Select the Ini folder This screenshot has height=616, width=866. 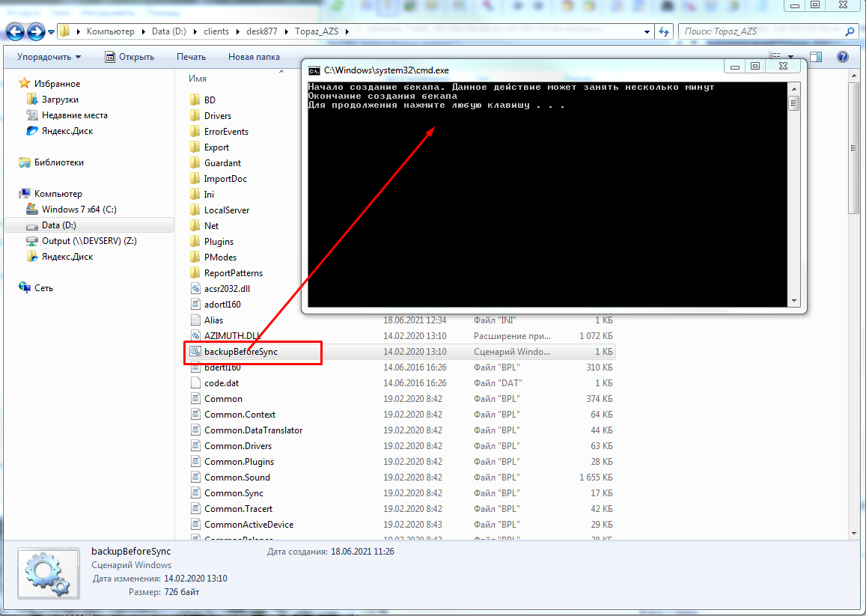point(209,195)
